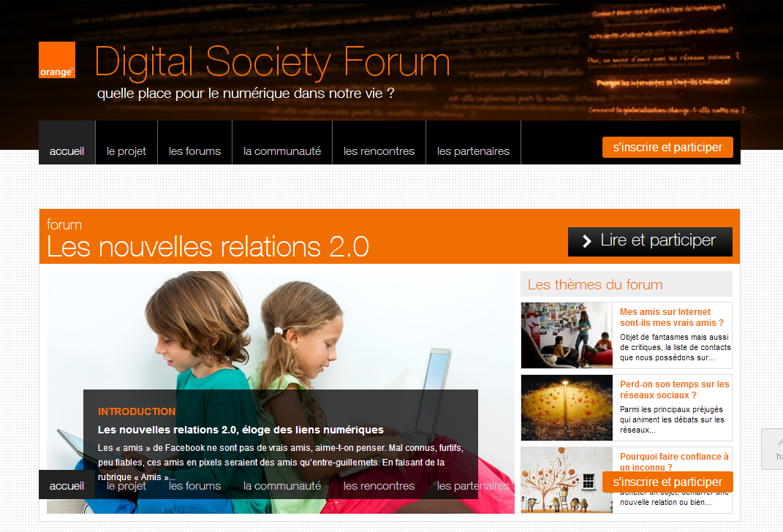
Task: Click the Orange logo icon
Action: 57,60
